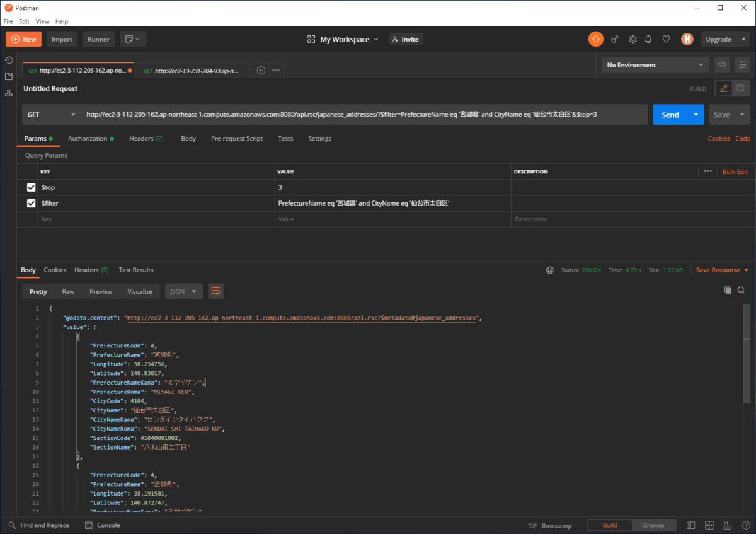
Task: Click response body vertical scrollbar
Action: coord(747,354)
